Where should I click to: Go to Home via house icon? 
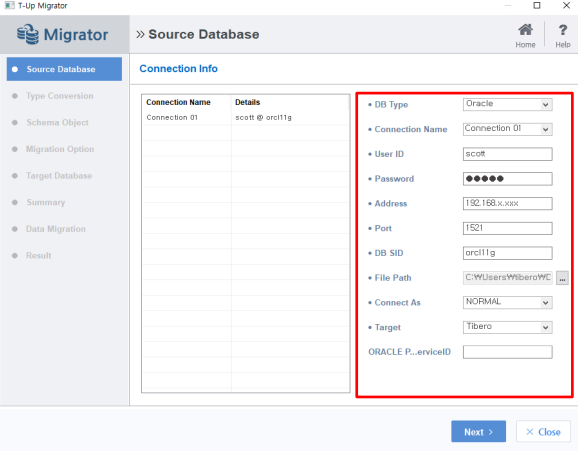(525, 35)
